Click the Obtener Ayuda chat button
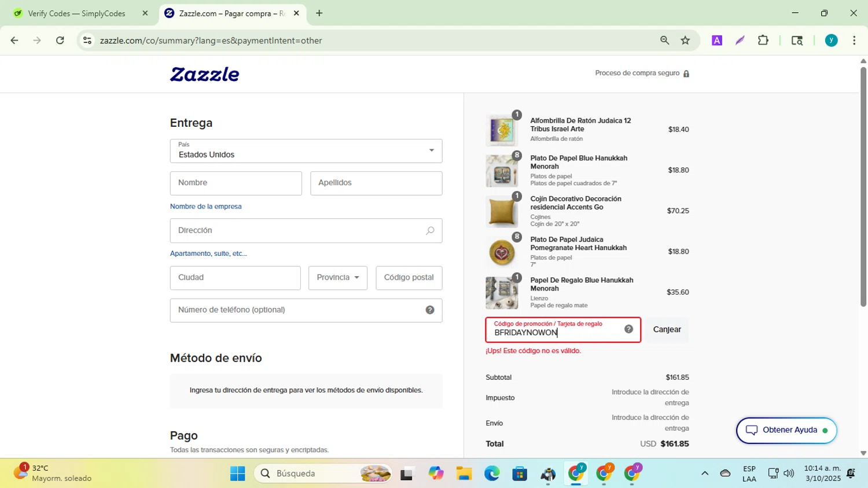Screen dimensions: 868x488 point(786,430)
